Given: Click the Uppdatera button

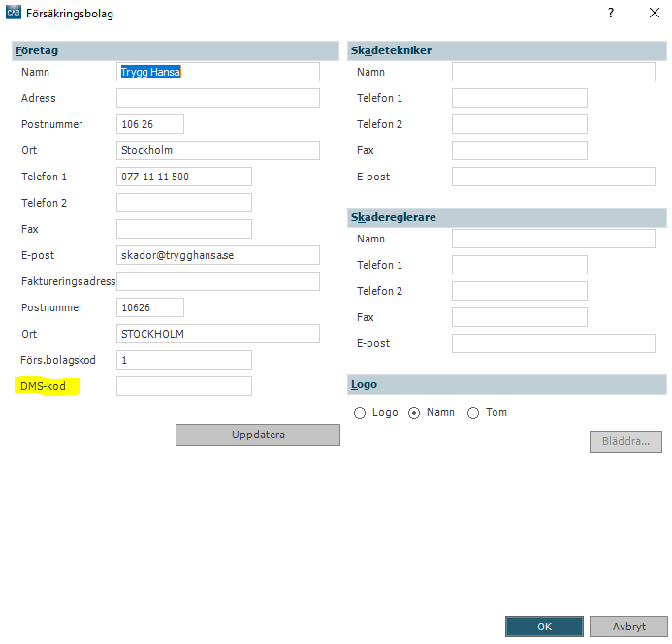Looking at the screenshot, I should [258, 435].
